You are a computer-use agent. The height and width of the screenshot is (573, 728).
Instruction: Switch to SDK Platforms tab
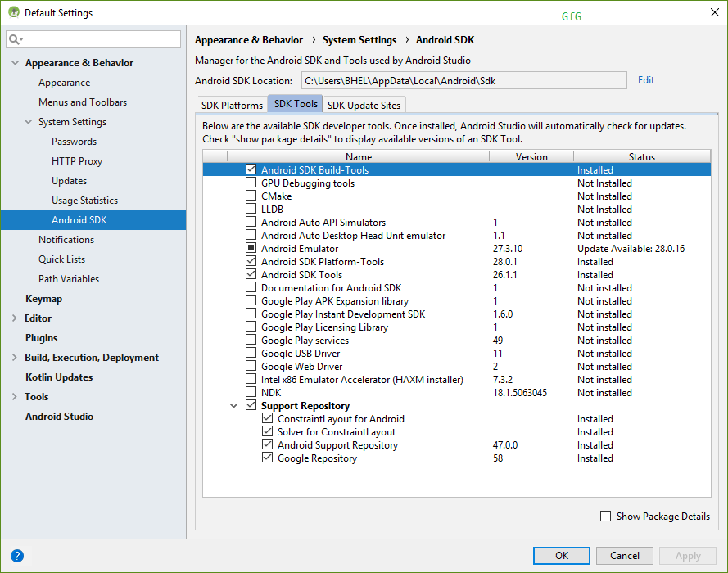tap(232, 105)
